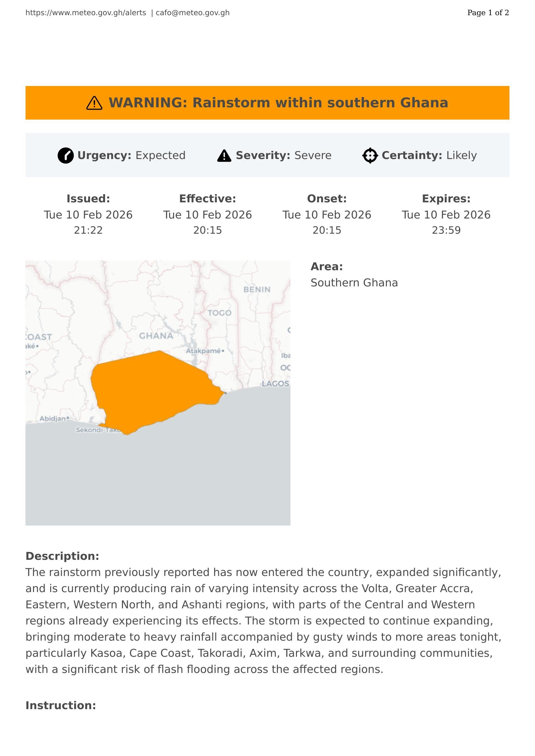Viewport: 535px width, 756px height.
Task: Click the Expires date and time
Action: (x=446, y=222)
